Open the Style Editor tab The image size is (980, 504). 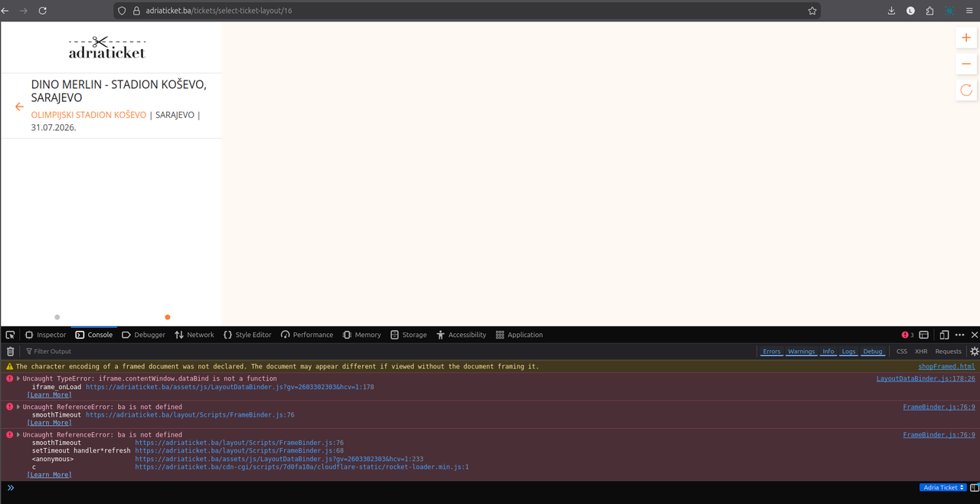[x=247, y=335]
